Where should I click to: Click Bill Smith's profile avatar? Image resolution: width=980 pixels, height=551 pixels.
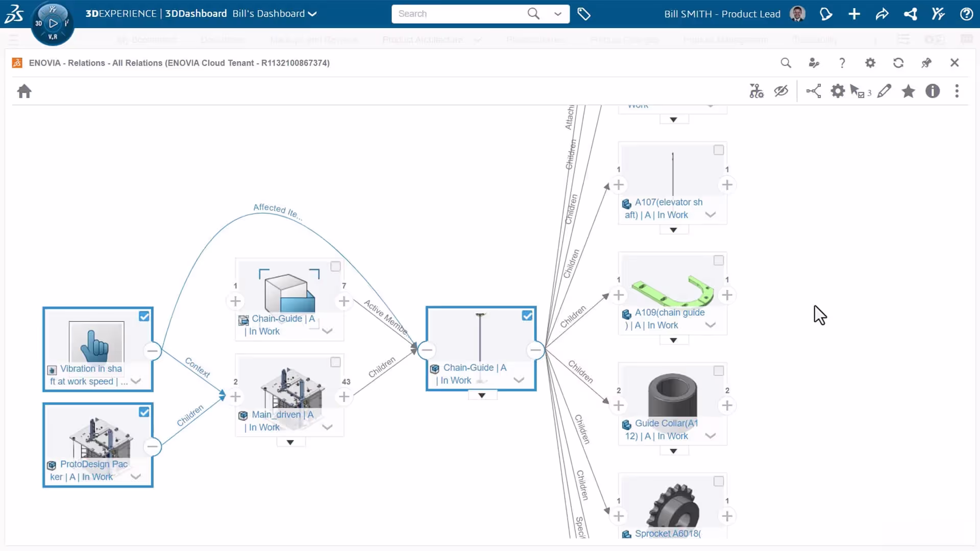point(797,14)
